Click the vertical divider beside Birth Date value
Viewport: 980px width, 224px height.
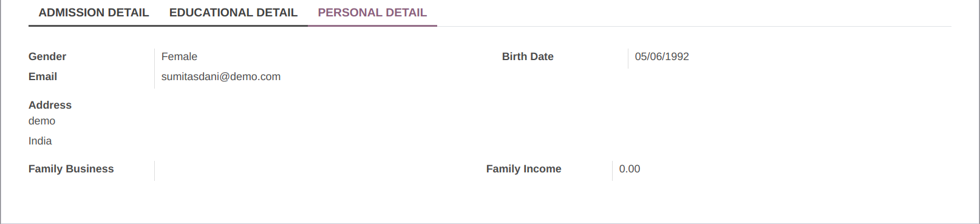tap(628, 58)
